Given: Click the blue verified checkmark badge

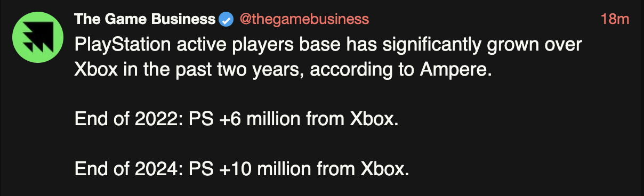Looking at the screenshot, I should pos(226,20).
